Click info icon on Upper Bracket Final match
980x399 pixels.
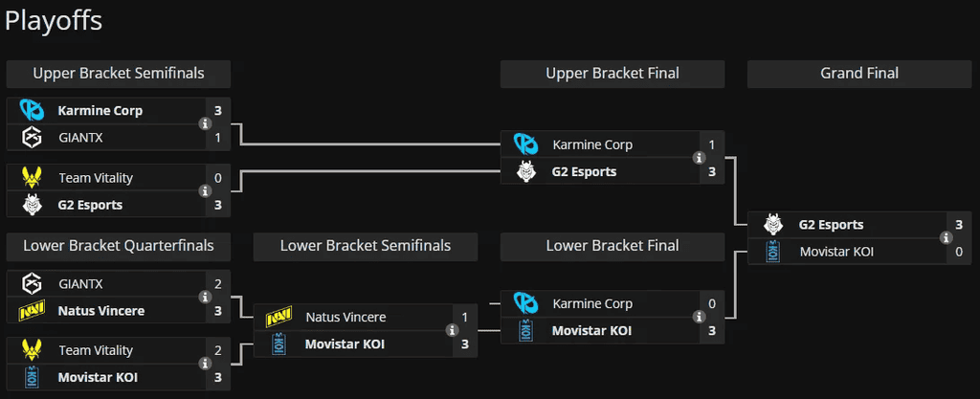coord(699,158)
